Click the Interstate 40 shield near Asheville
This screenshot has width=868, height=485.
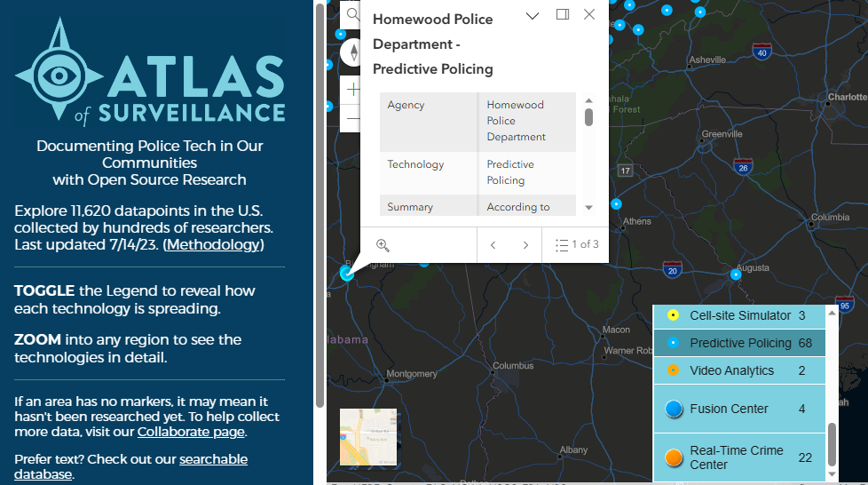tap(761, 52)
